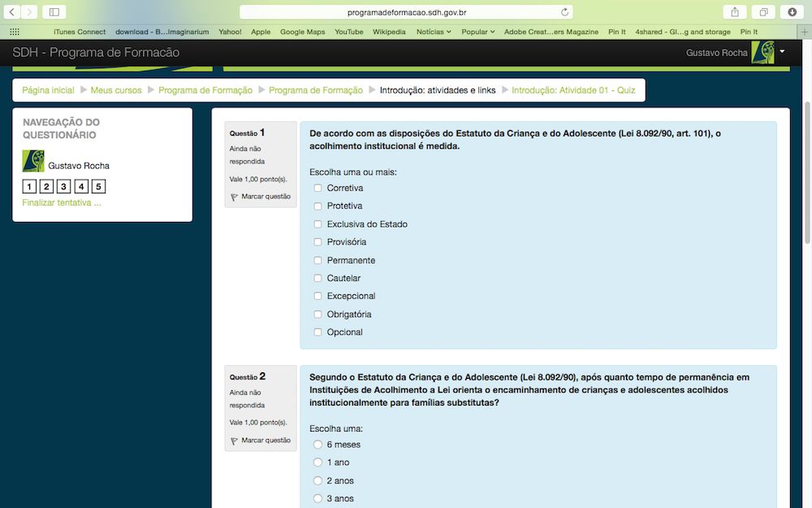Open the Popular bookmarks folder dropdown
The width and height of the screenshot is (812, 508).
pos(477,32)
